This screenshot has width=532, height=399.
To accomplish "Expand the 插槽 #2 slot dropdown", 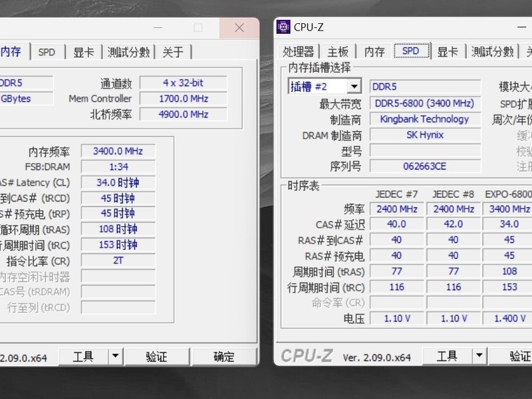I will point(354,86).
